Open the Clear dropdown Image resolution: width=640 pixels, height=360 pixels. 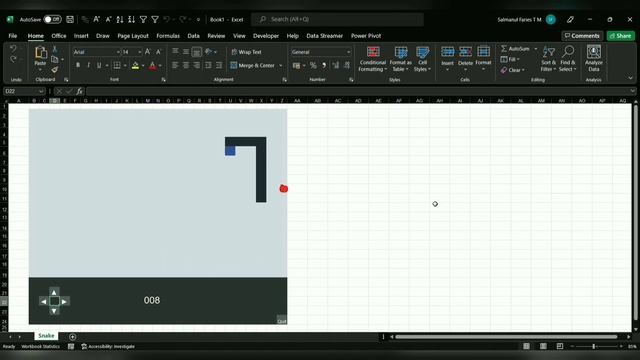click(x=513, y=70)
